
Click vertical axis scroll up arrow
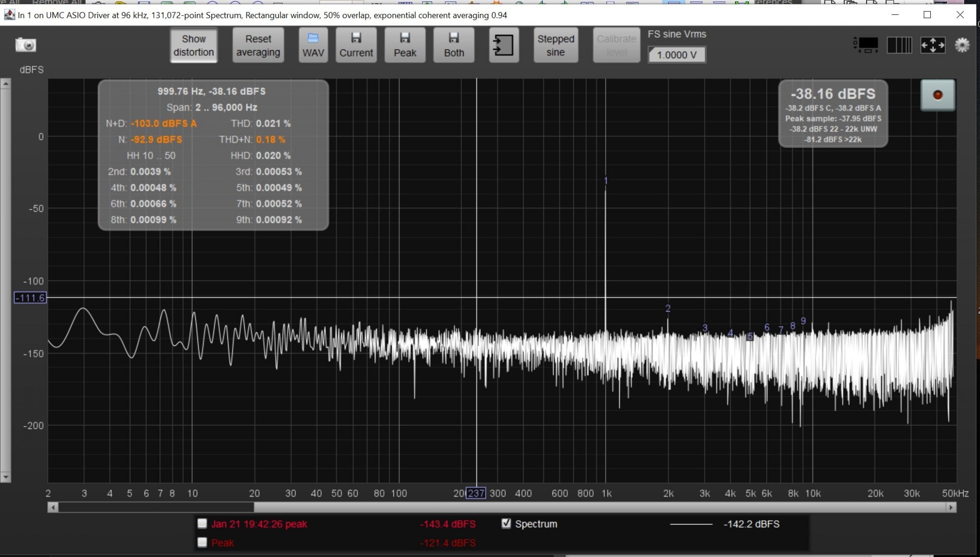[x=5, y=84]
